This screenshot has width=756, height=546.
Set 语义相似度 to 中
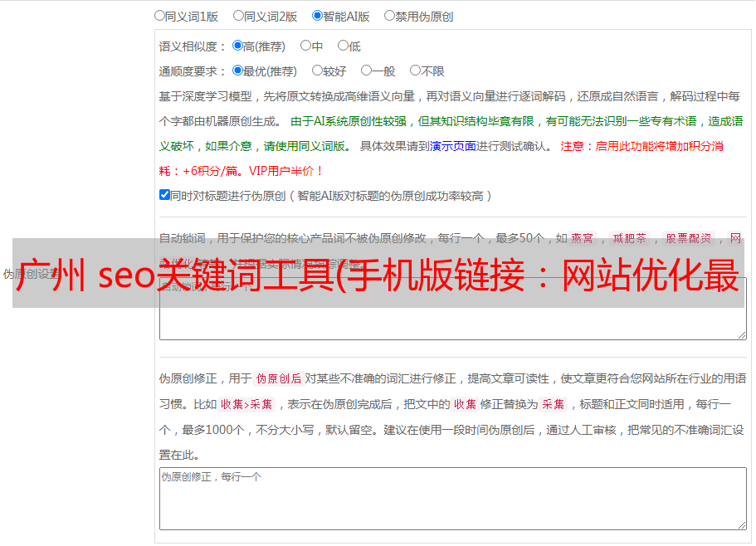click(x=305, y=46)
